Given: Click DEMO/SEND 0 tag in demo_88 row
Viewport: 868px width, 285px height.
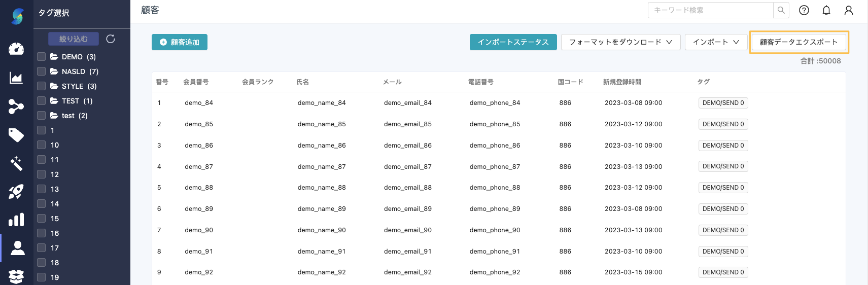Looking at the screenshot, I should click(x=723, y=188).
